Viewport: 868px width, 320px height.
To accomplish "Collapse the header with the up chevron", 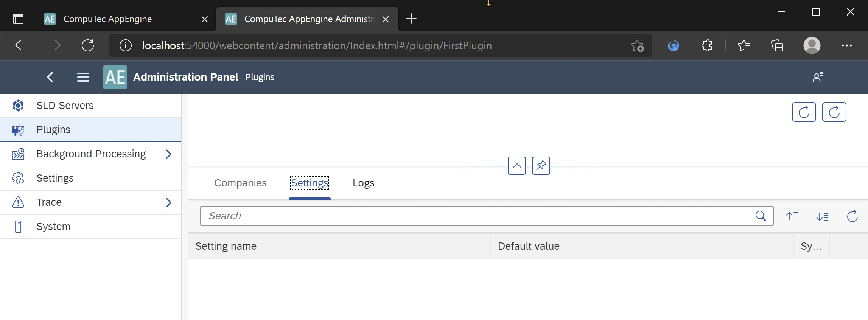I will coord(517,166).
